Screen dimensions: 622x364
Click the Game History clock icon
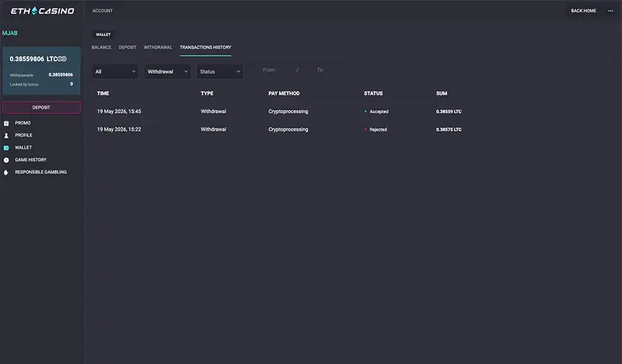[6, 160]
